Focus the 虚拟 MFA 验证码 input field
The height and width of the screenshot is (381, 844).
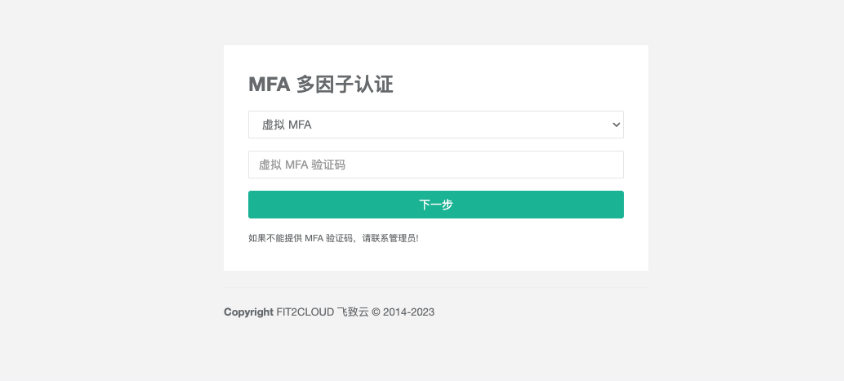point(435,165)
